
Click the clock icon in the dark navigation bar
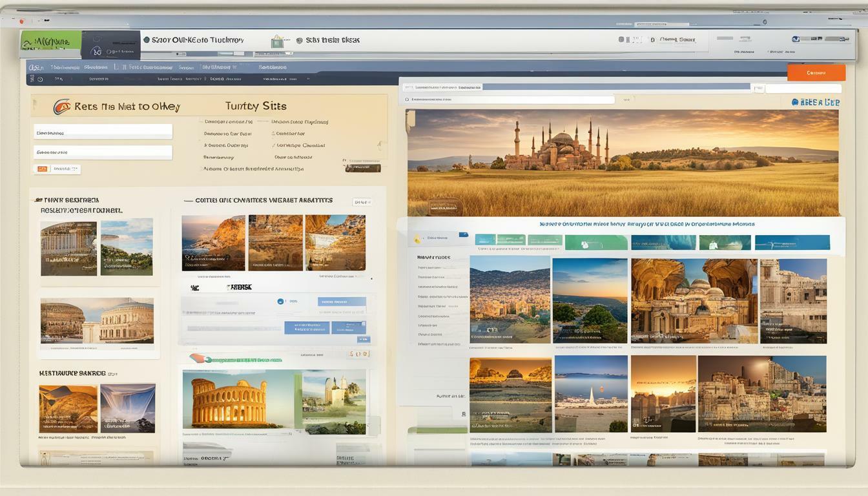coord(40,79)
